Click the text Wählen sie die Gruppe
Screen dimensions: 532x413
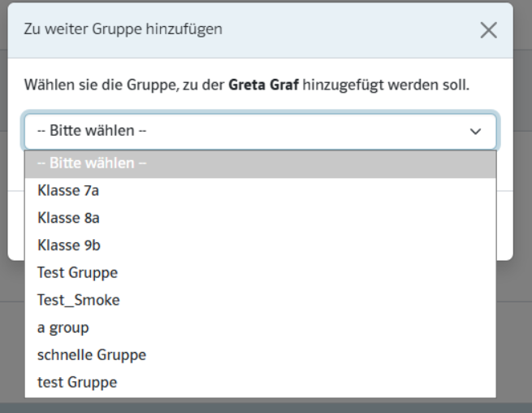pyautogui.click(x=93, y=85)
